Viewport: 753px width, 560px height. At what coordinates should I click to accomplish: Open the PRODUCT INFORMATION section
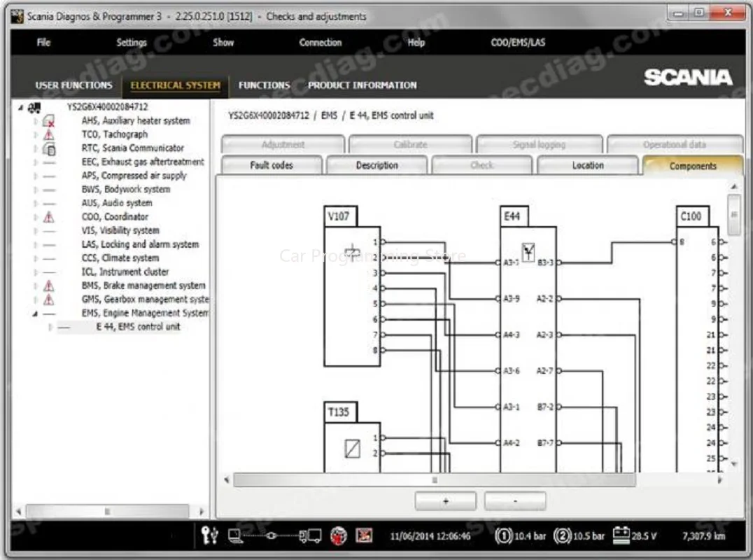(x=362, y=85)
